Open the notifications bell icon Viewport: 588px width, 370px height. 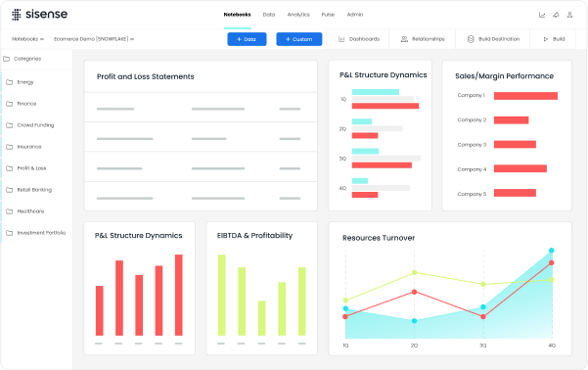(556, 15)
